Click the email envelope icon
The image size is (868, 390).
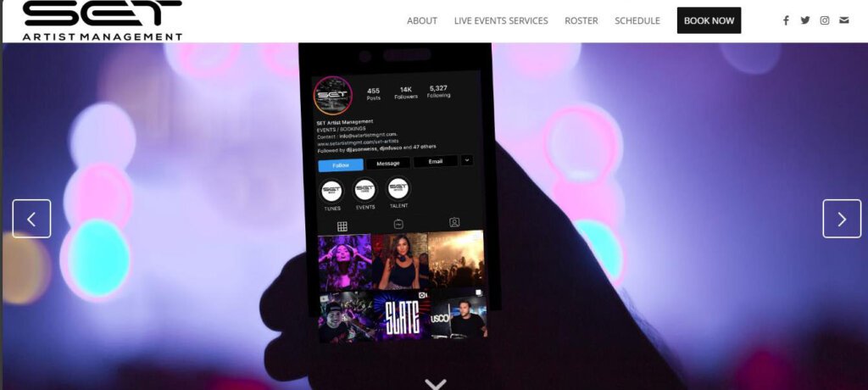coord(843,20)
